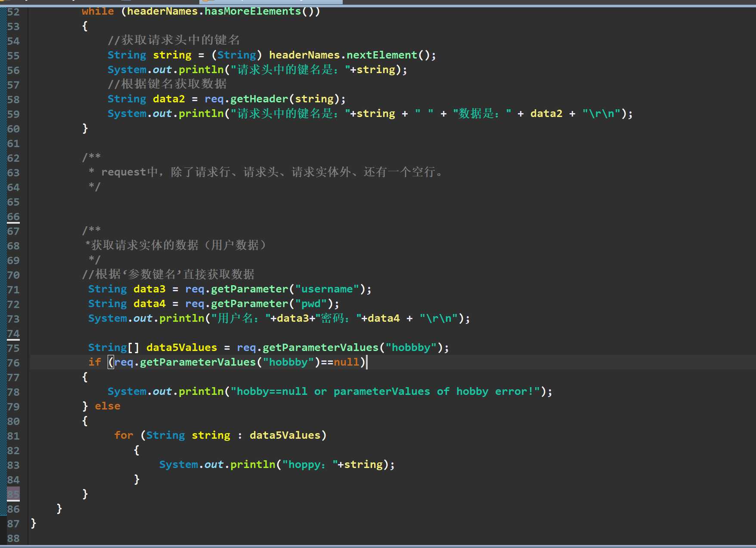
Task: Click line number 52 in the gutter
Action: [x=13, y=12]
